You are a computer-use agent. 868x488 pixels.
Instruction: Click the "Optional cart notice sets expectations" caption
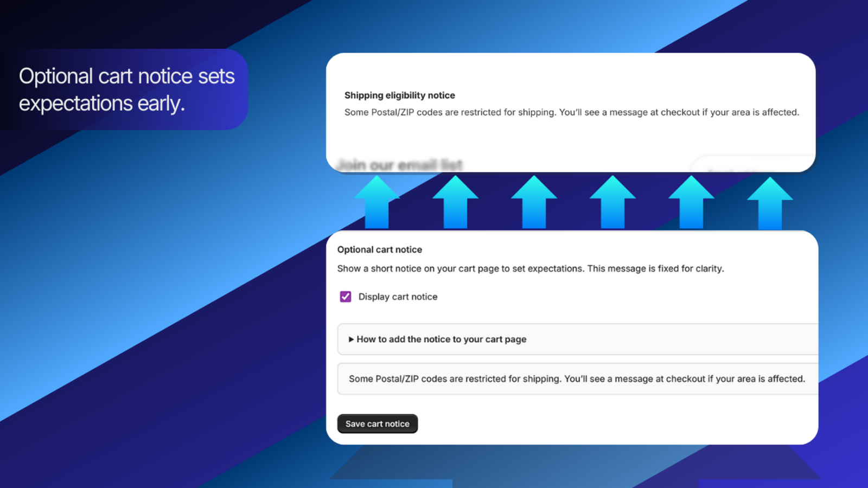point(126,89)
